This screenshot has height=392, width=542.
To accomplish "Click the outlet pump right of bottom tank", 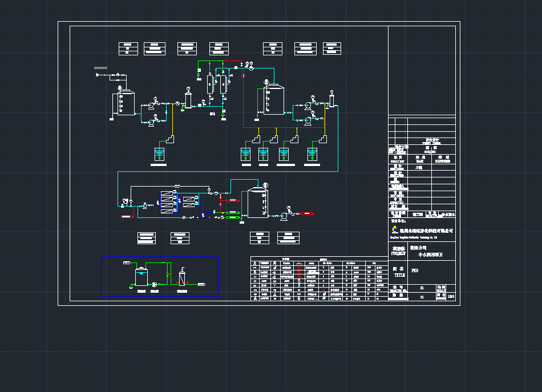I will (x=282, y=216).
